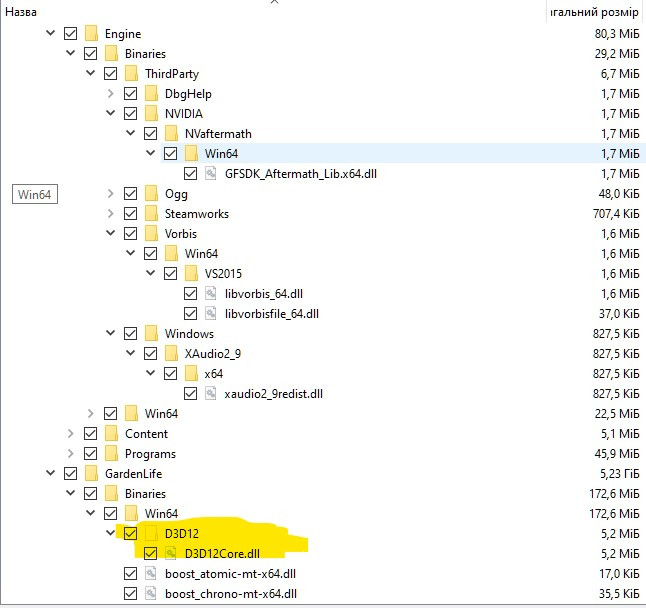Uncheck the GardenLife folder checkbox
The height and width of the screenshot is (608, 646).
[x=70, y=473]
